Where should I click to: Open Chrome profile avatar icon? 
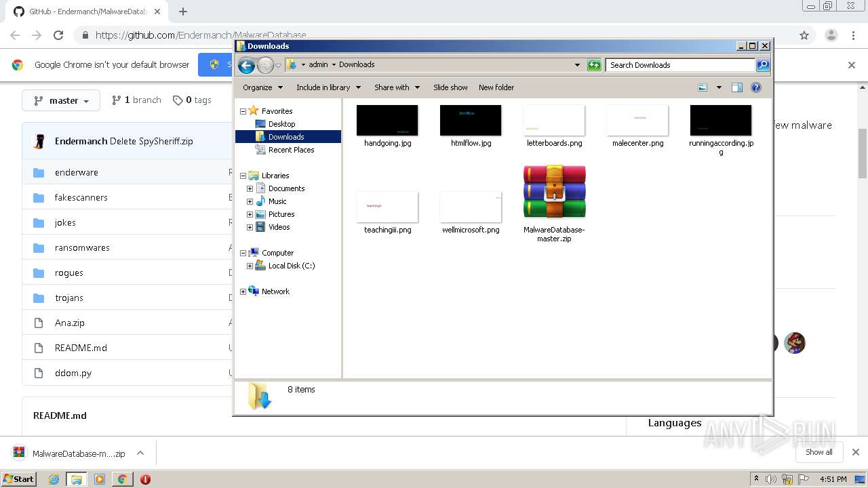(x=831, y=35)
